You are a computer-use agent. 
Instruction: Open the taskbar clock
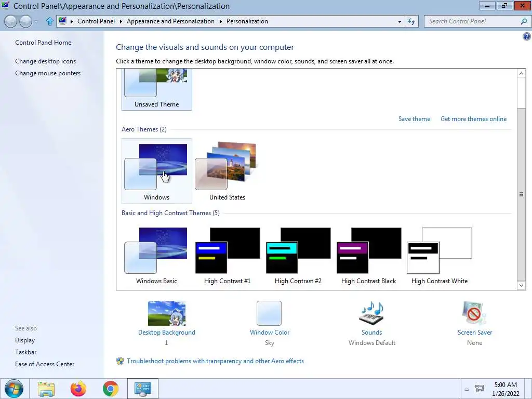point(506,389)
